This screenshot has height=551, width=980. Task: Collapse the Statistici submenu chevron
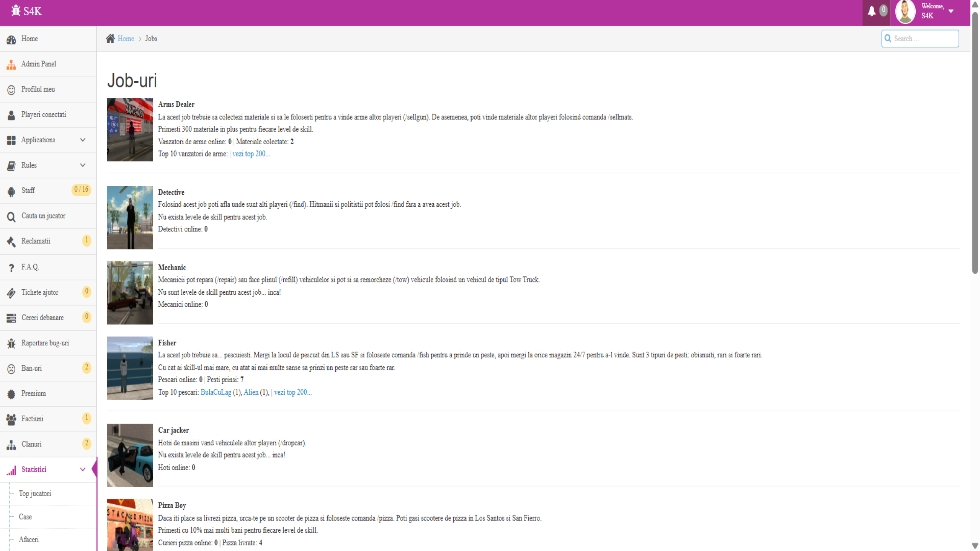coord(83,469)
